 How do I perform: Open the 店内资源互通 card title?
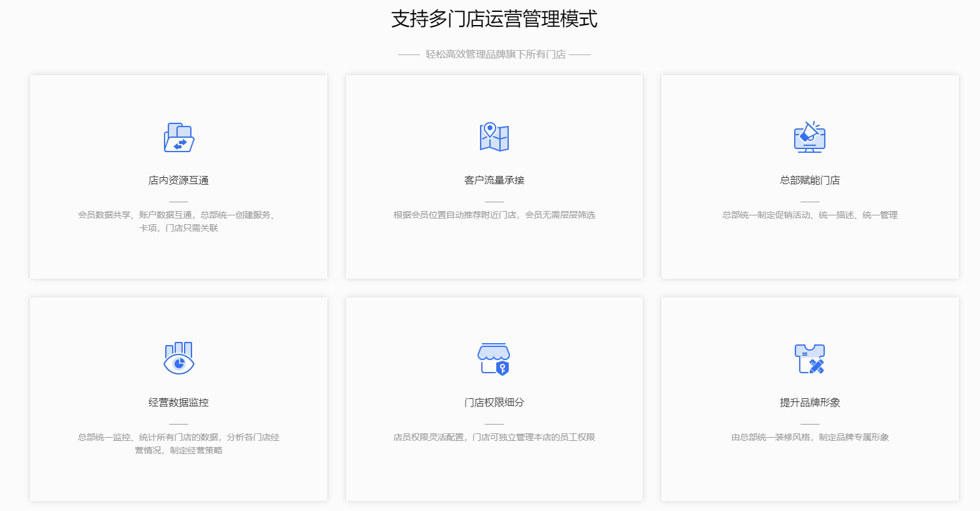coord(179,180)
